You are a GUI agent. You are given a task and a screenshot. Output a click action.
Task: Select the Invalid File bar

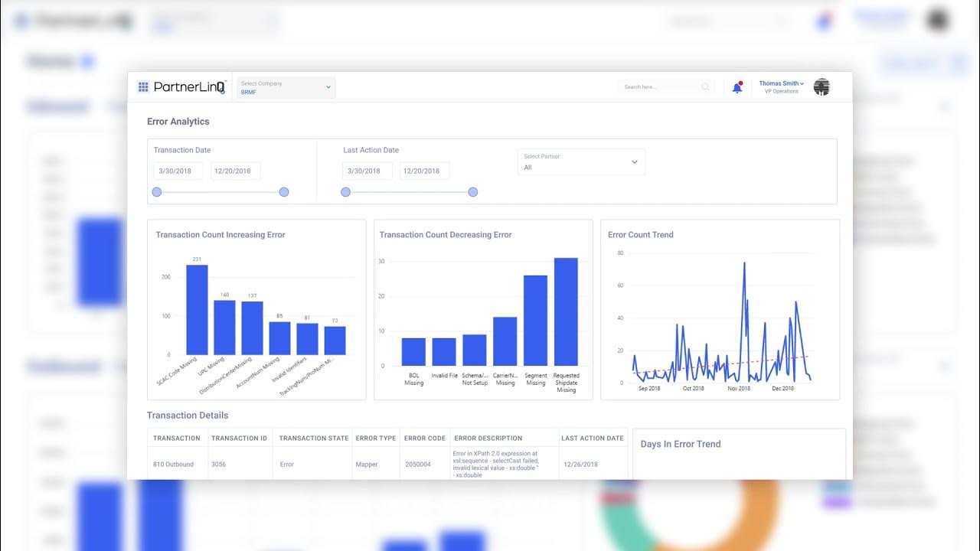(444, 352)
